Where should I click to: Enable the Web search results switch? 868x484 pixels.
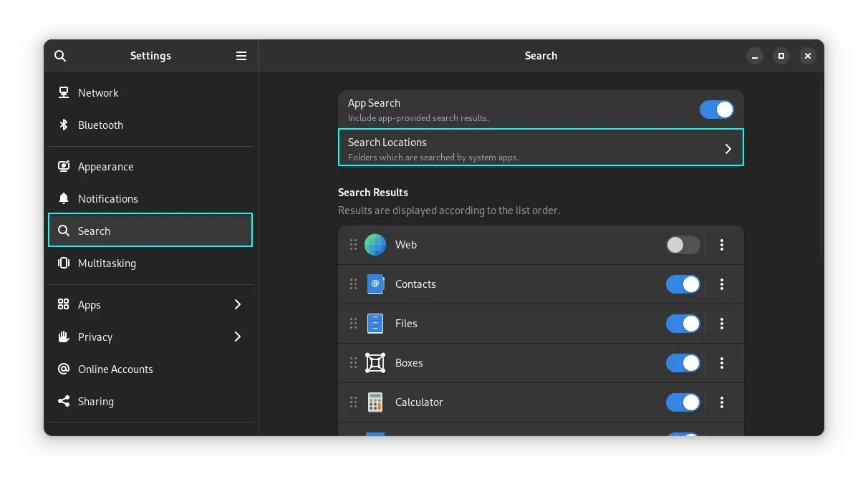coord(683,245)
